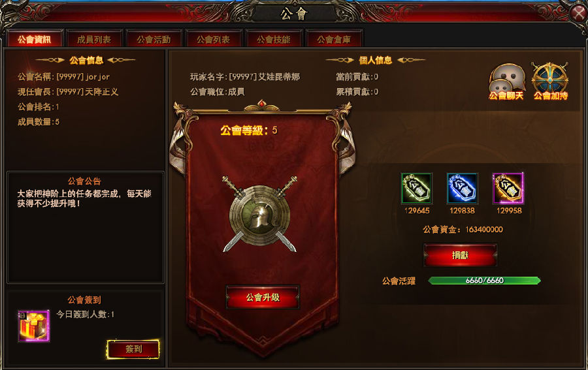This screenshot has width=588, height=370.
Task: Click the 公會升級 guild upgrade button
Action: pos(263,298)
